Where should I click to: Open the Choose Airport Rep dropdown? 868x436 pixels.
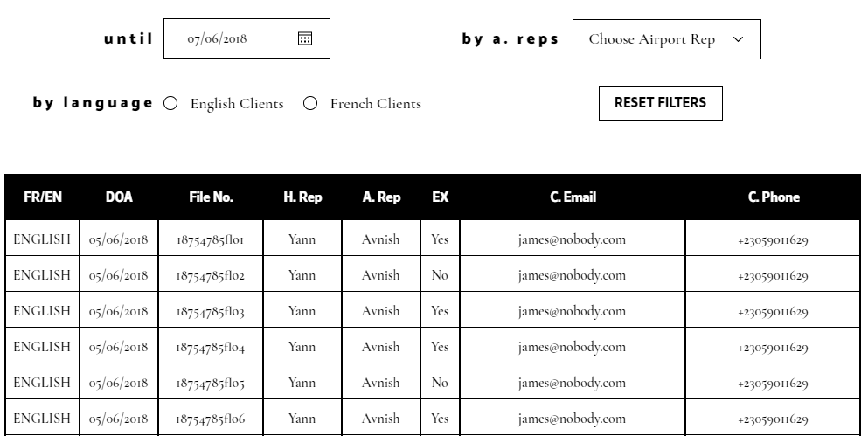[666, 39]
